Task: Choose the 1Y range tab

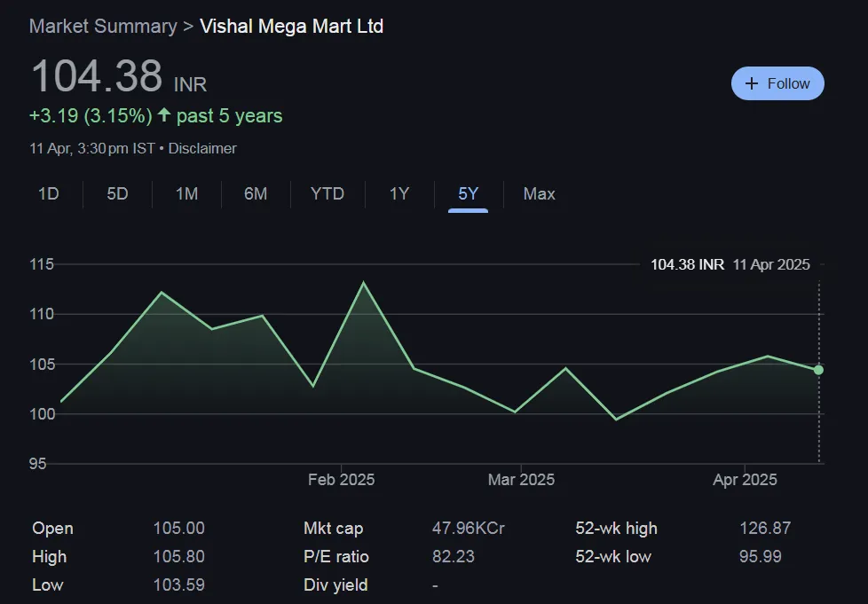Action: (x=399, y=193)
